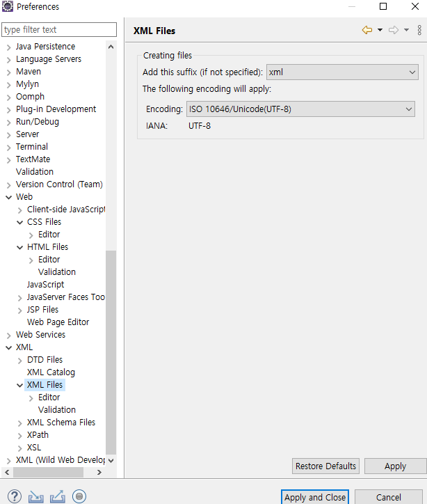427x504 pixels.
Task: Expand the XPath node
Action: (20, 436)
